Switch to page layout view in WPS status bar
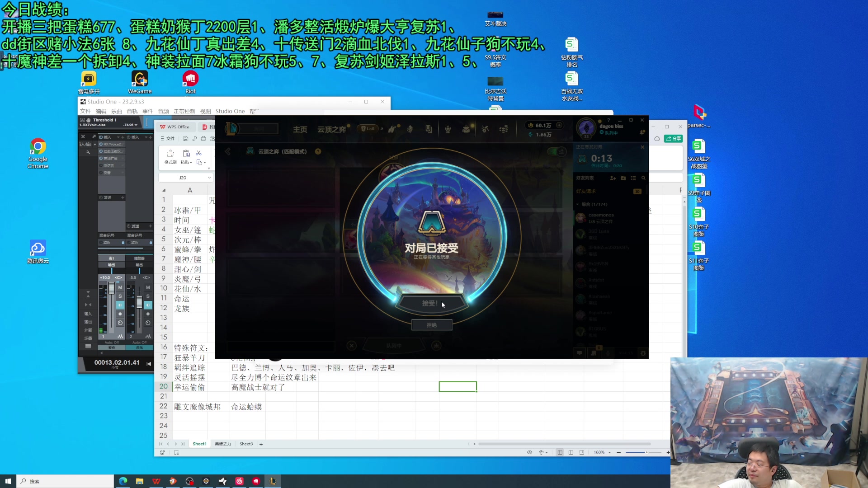The image size is (868, 488). [x=571, y=452]
